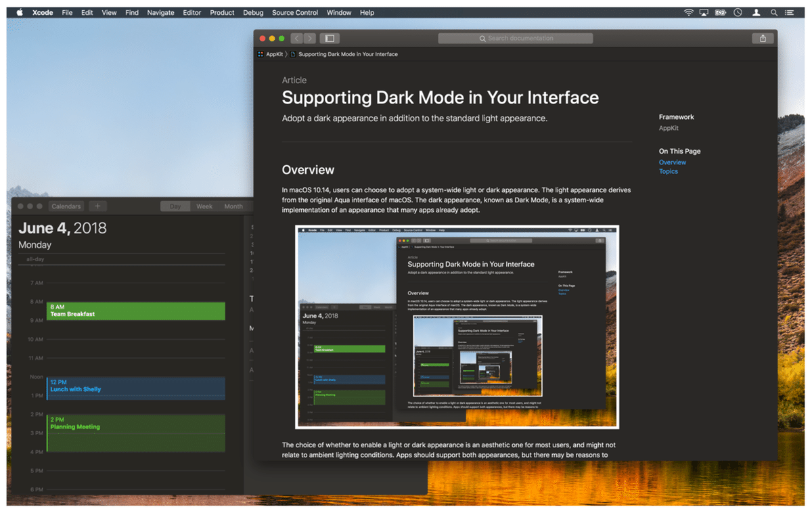Image resolution: width=812 pixels, height=513 pixels.
Task: Go forward in documentation window
Action: coord(309,39)
